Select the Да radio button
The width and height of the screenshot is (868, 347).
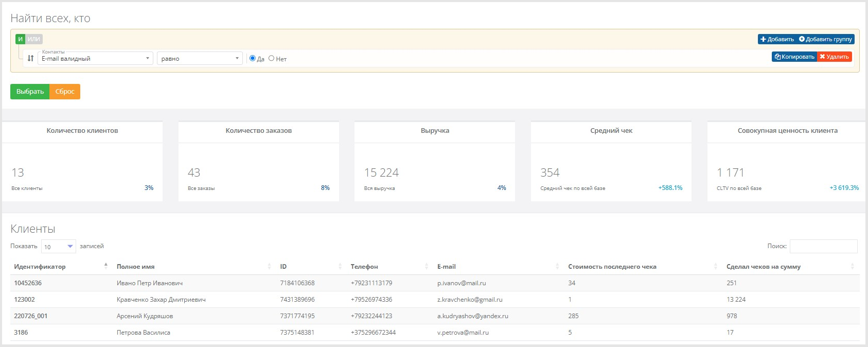pyautogui.click(x=253, y=58)
